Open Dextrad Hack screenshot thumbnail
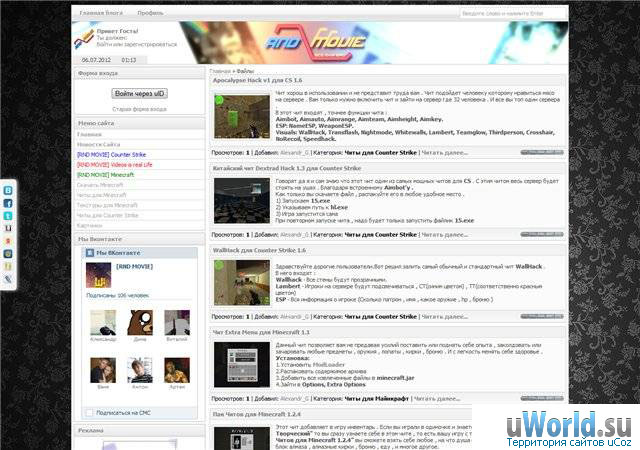Viewport: 640px width, 450px height. (242, 200)
